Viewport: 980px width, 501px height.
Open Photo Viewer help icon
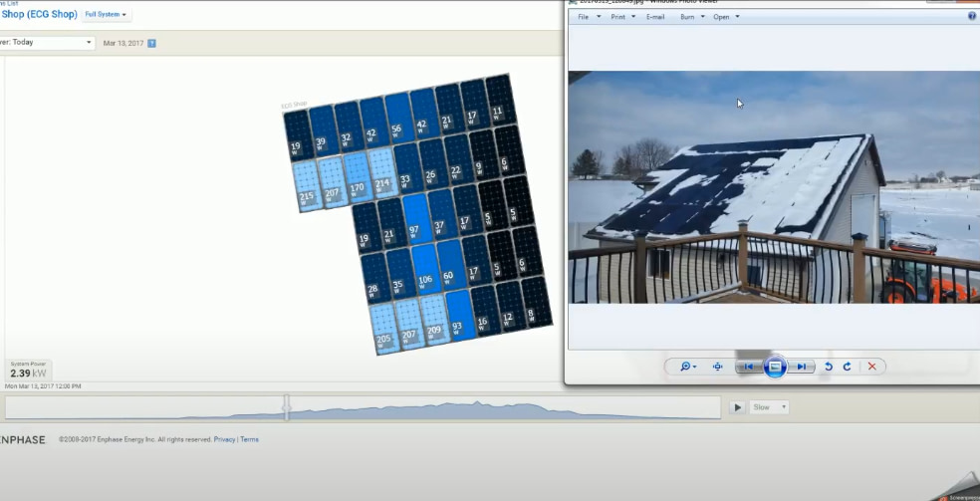pos(972,17)
